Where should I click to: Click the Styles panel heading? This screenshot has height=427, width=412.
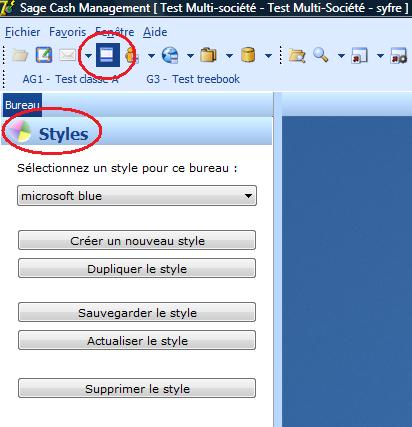[64, 134]
